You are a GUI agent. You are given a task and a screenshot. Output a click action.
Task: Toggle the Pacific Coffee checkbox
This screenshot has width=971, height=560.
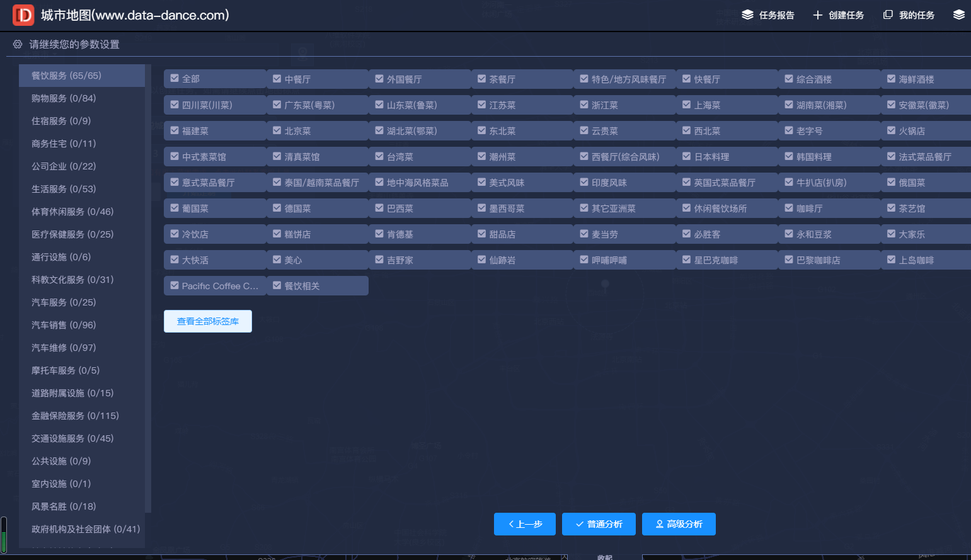tap(175, 285)
